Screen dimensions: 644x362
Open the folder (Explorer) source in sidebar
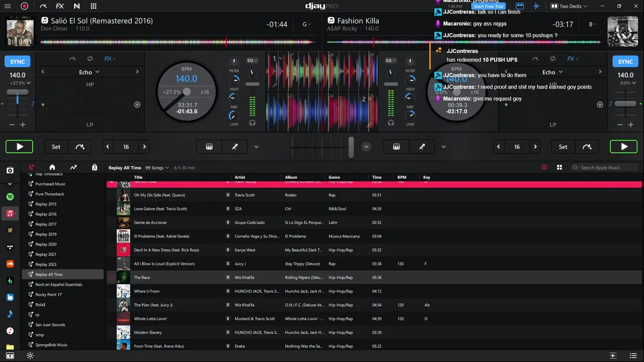coord(10,347)
